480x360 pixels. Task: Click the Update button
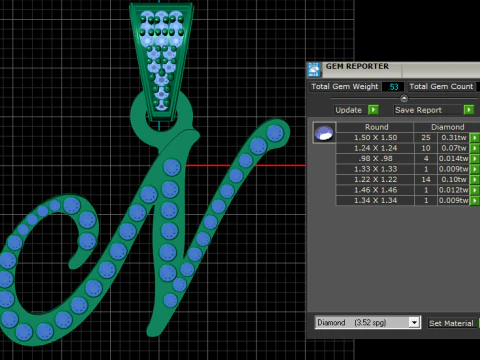pos(348,110)
